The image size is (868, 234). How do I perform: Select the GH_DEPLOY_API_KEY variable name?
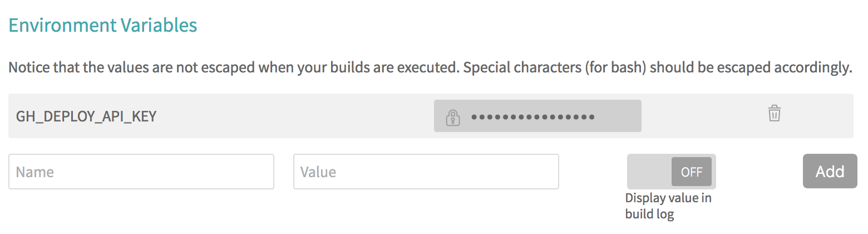click(x=86, y=116)
